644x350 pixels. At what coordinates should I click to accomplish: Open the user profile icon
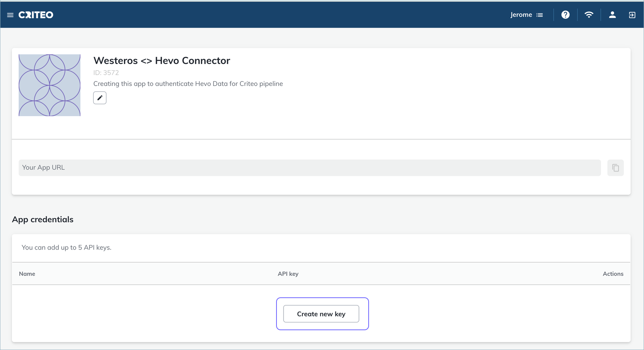[612, 15]
